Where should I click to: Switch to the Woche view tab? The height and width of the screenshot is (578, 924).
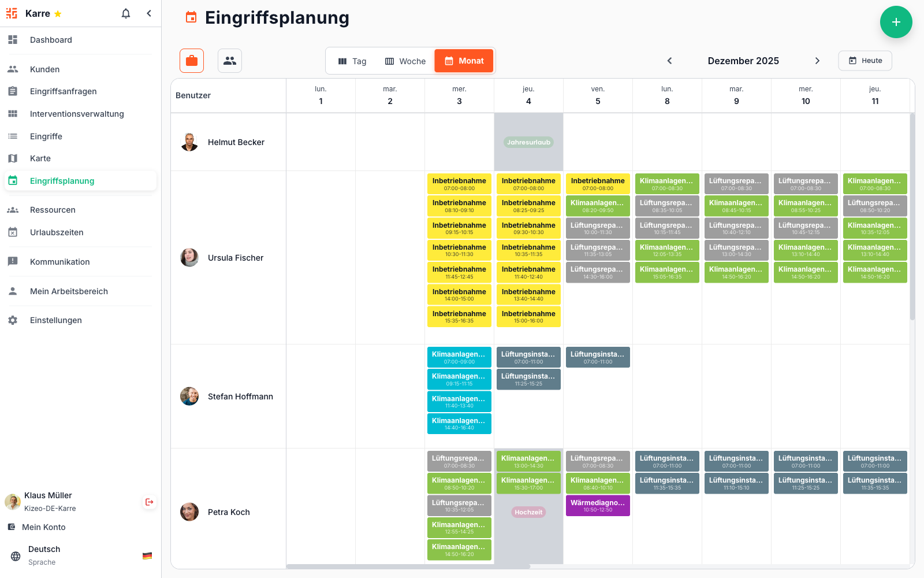[405, 60]
